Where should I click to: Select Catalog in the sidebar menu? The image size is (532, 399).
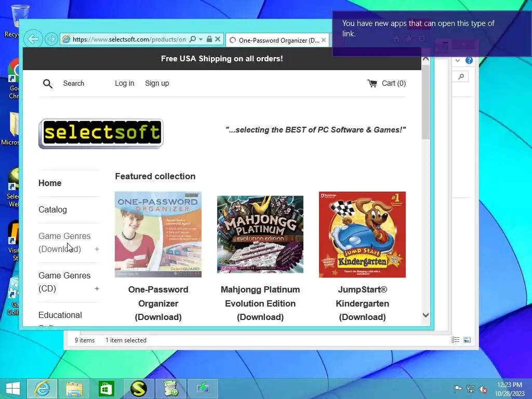pos(52,210)
